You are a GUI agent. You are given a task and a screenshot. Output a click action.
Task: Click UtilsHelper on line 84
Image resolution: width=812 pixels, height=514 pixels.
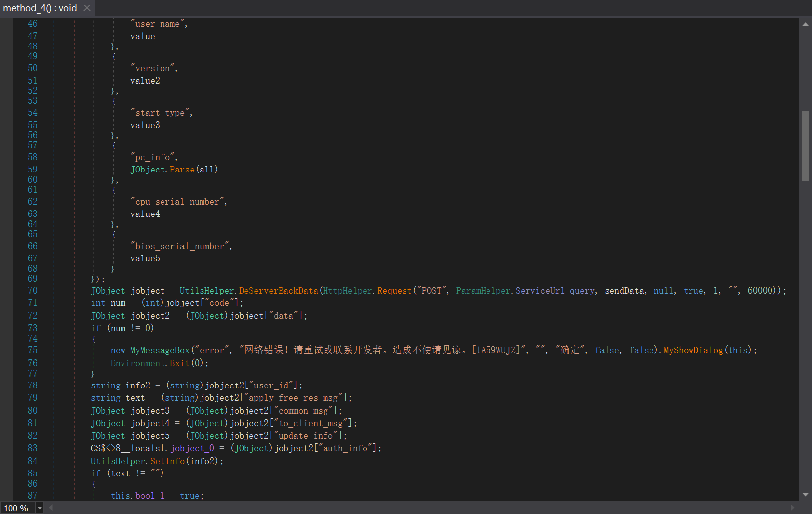point(118,461)
